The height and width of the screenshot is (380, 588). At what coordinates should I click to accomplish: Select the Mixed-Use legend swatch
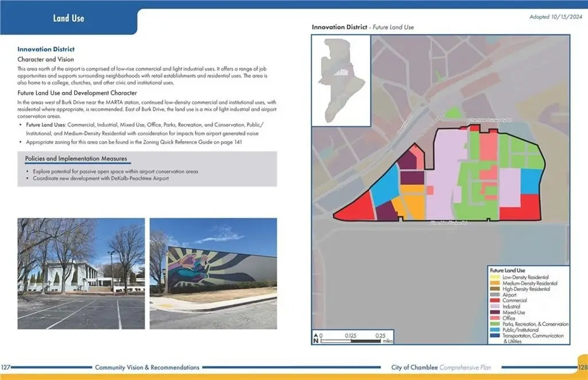pyautogui.click(x=492, y=312)
